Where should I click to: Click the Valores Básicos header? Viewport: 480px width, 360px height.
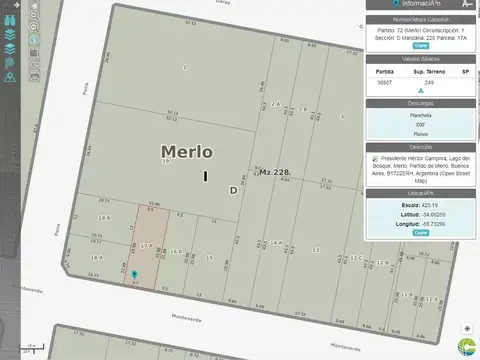[421, 59]
